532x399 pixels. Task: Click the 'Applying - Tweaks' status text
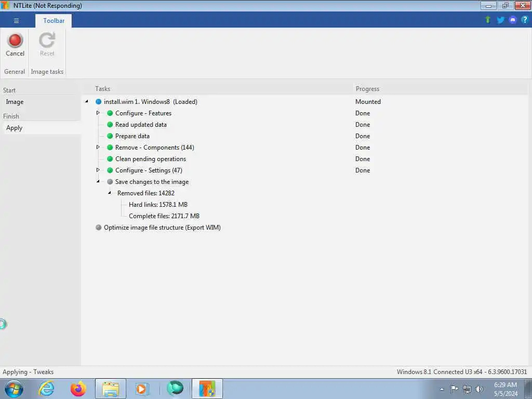(28, 372)
